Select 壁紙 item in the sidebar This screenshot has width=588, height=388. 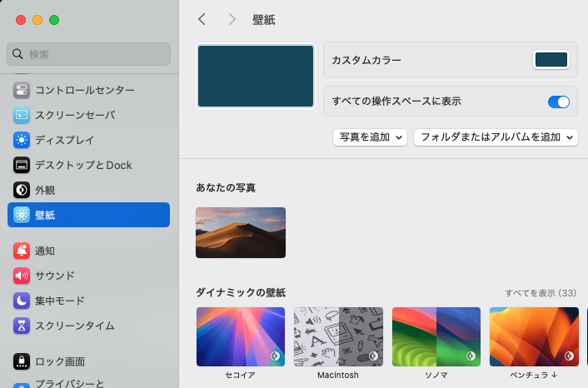point(88,215)
